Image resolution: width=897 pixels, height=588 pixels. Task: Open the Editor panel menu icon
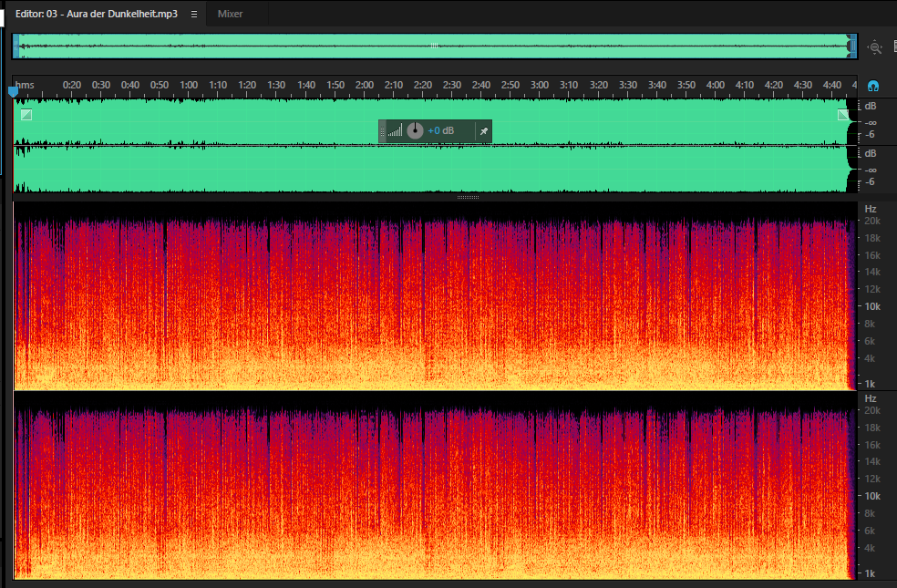click(194, 15)
